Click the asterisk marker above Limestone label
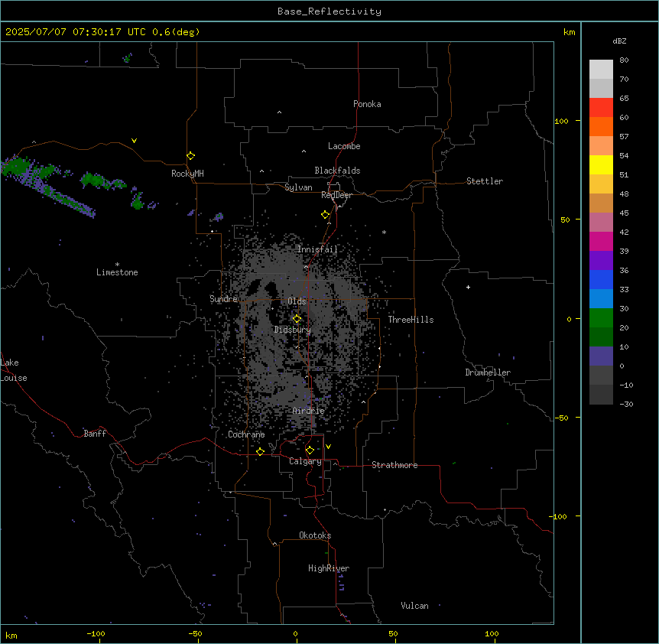 pyautogui.click(x=117, y=265)
